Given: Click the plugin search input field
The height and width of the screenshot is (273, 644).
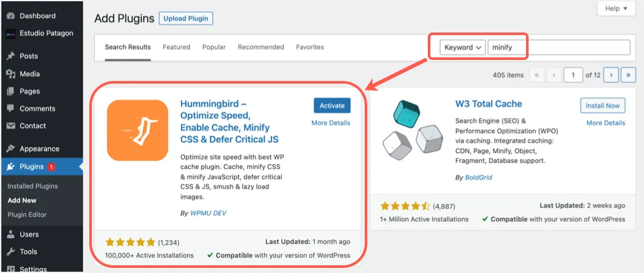Looking at the screenshot, I should coord(559,47).
